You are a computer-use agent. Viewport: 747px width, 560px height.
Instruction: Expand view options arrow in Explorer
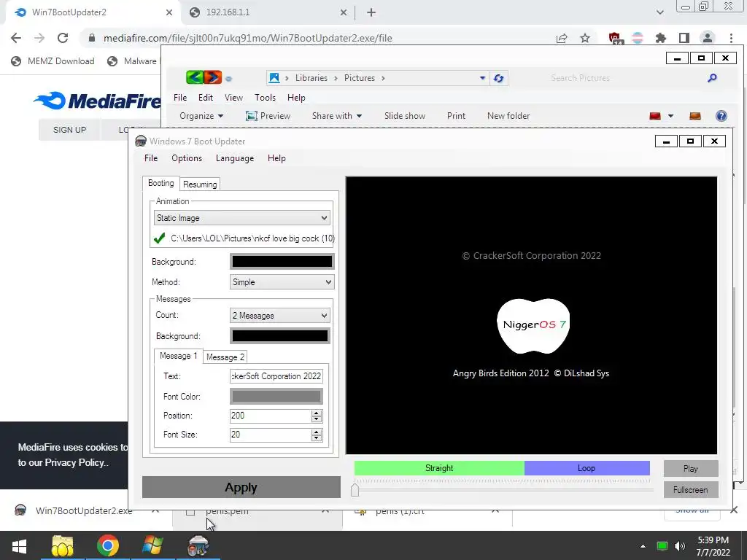pos(671,116)
